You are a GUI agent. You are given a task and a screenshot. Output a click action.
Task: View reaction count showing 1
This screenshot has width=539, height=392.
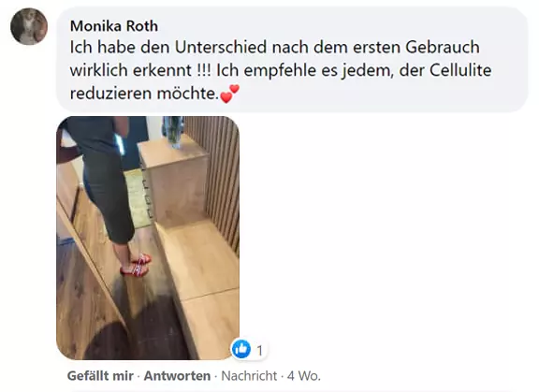(x=260, y=351)
